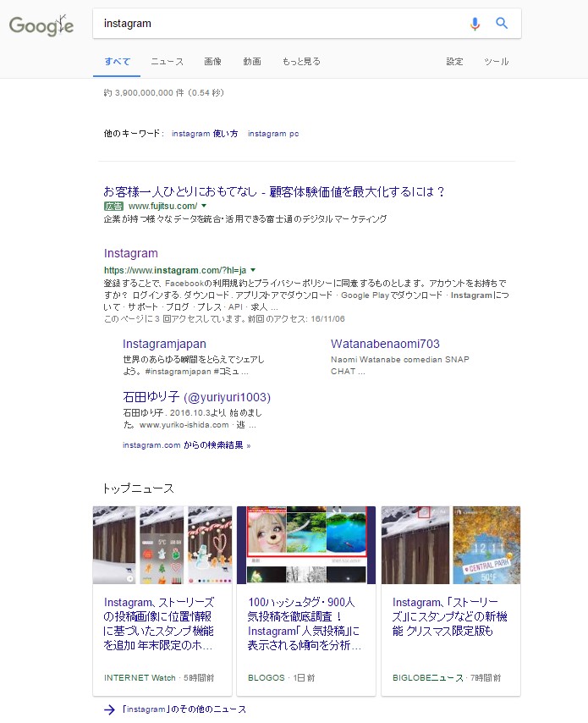
Task: Start voice search with microphone icon
Action: (475, 23)
